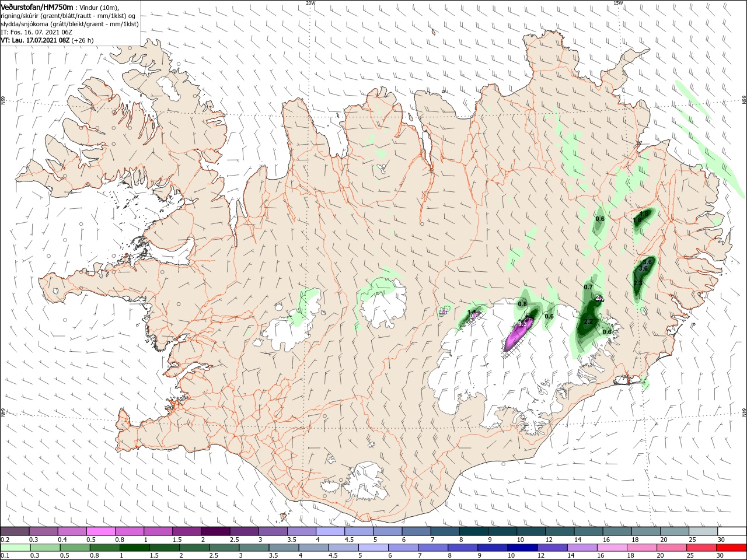Click the bright pink 0.5 swatch, top legend row
Screen dimensions: 747x560
[100, 531]
